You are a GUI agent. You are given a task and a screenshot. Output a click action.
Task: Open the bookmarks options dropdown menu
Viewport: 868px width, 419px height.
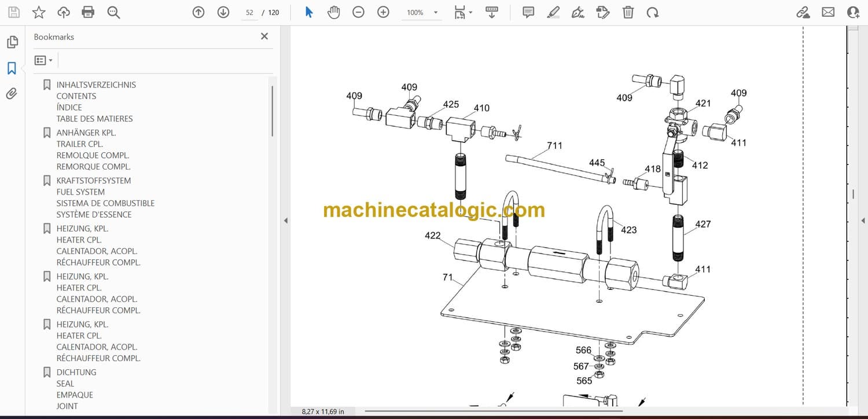coord(43,60)
